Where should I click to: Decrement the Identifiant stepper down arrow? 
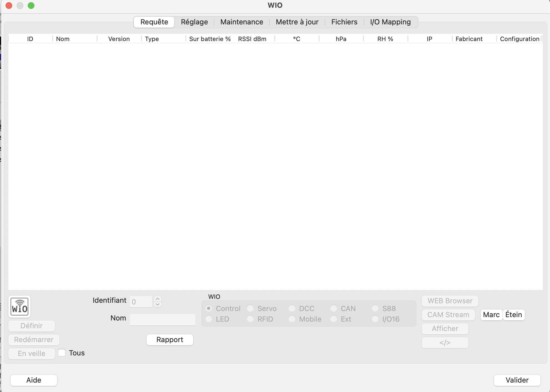(x=158, y=304)
